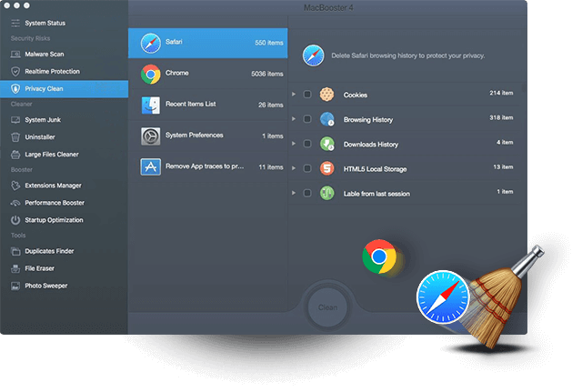Select the Large Files Cleaner icon
Image resolution: width=572 pixels, height=392 pixels.
point(15,155)
